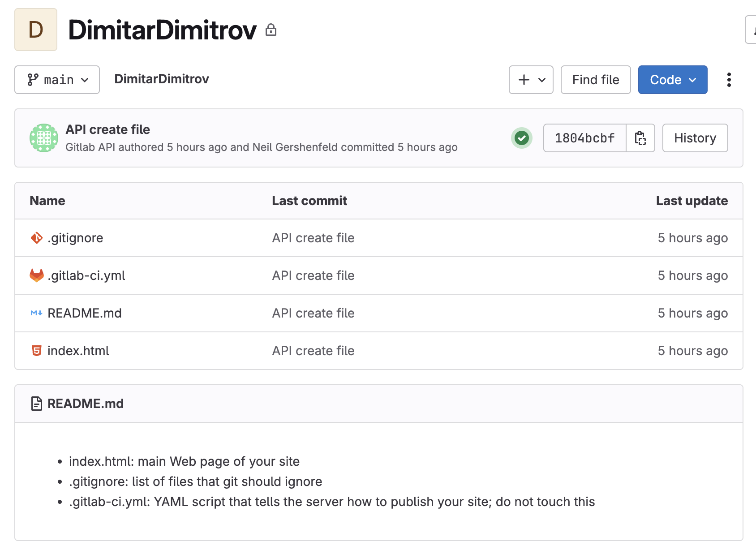Expand the plus add-file dropdown
756x550 pixels.
point(531,80)
